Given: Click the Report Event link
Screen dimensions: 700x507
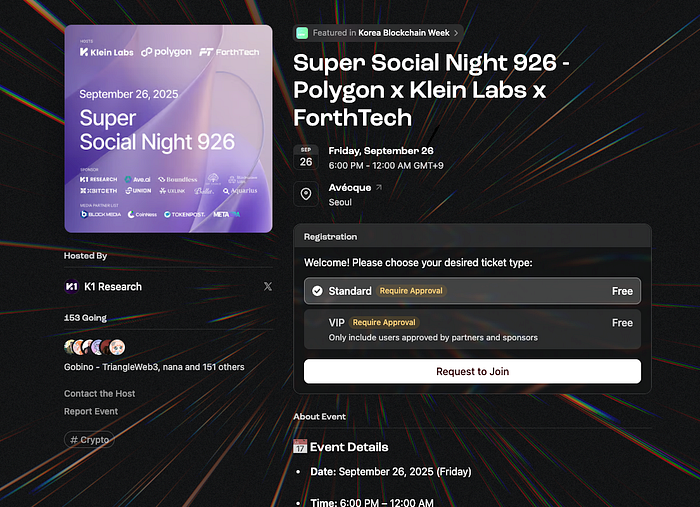Looking at the screenshot, I should (91, 411).
